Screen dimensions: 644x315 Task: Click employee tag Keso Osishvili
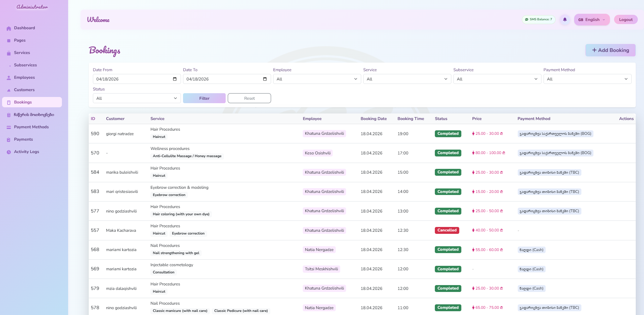pyautogui.click(x=318, y=153)
